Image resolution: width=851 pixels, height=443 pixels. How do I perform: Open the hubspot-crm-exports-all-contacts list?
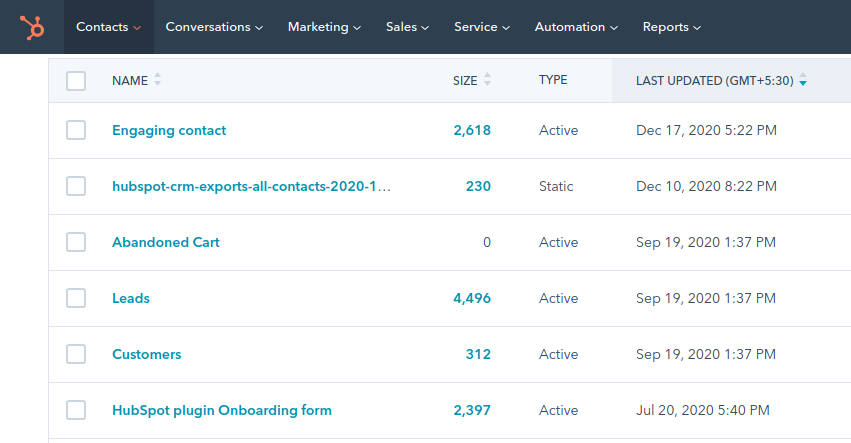[x=251, y=186]
